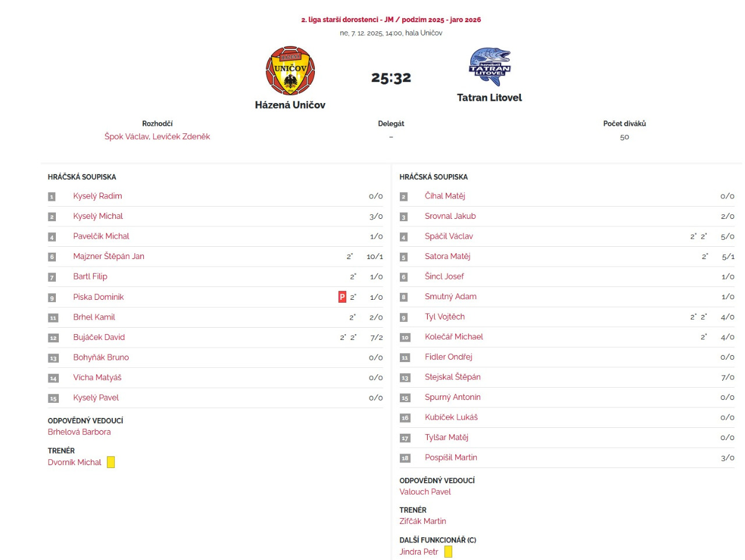Image resolution: width=745 pixels, height=560 pixels.
Task: Click jersey number 1 badge for Kyselý Radim
Action: pyautogui.click(x=52, y=197)
